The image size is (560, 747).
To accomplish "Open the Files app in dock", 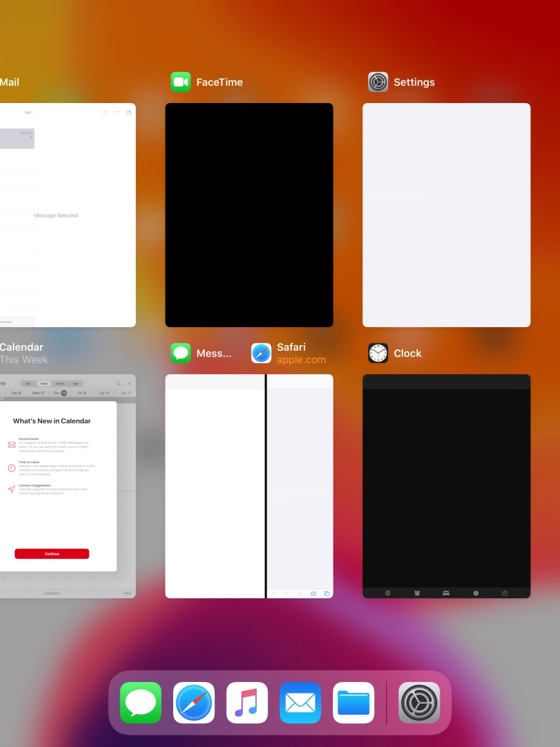I will click(x=353, y=703).
